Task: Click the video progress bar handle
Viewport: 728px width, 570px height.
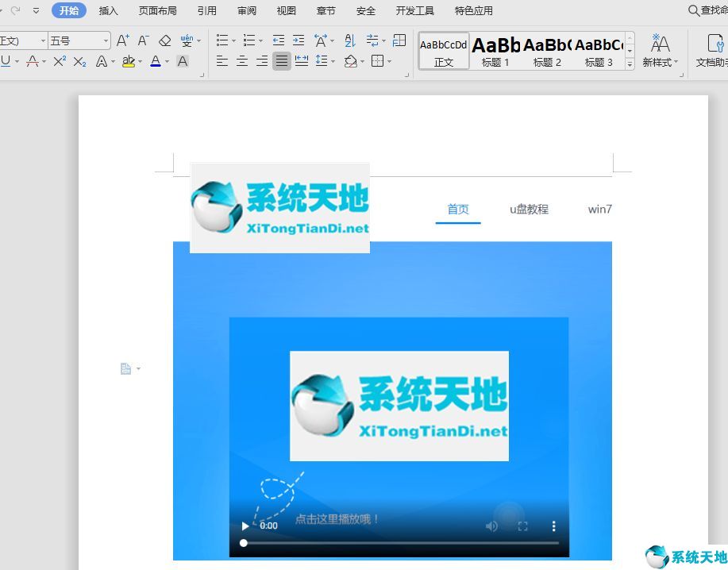Action: coord(243,543)
